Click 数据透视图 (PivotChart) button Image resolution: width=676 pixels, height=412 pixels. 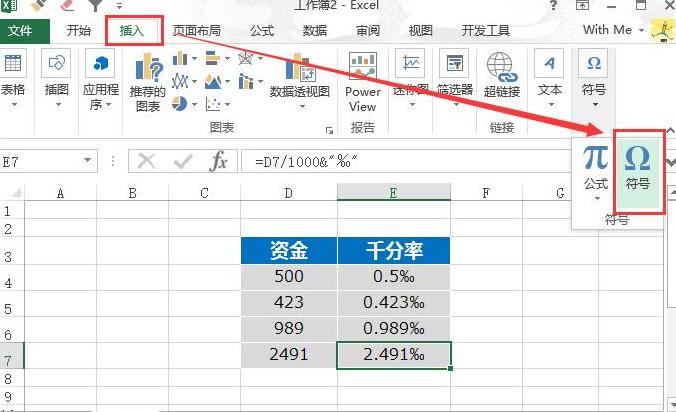tap(300, 80)
